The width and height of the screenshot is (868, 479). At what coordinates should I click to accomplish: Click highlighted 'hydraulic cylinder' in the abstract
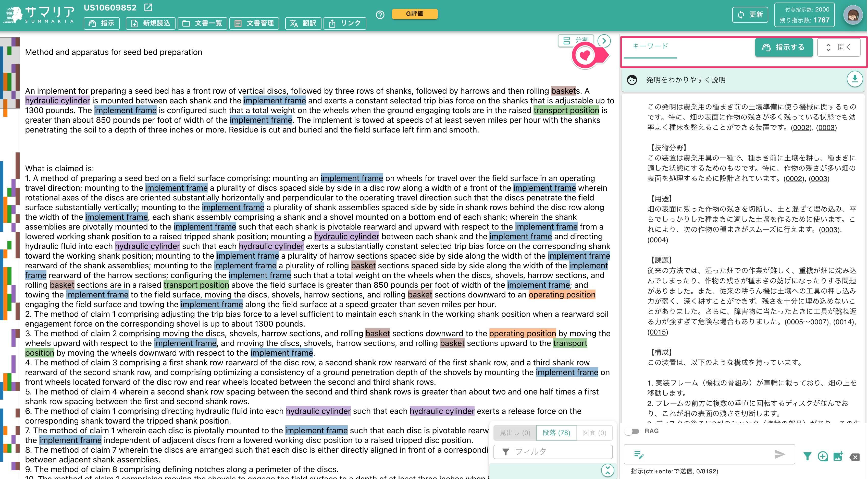57,100
